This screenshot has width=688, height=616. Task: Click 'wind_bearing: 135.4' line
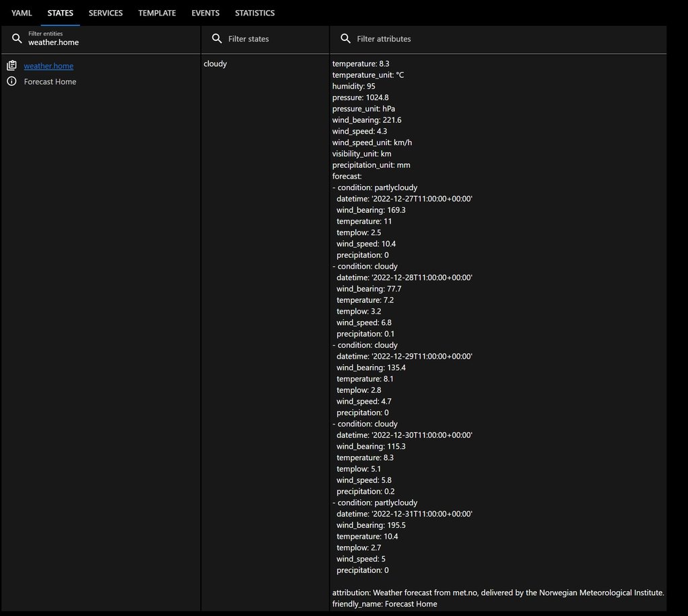(371, 367)
